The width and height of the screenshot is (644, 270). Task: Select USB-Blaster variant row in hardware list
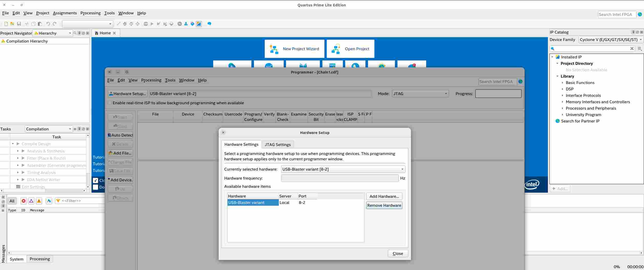click(x=296, y=202)
